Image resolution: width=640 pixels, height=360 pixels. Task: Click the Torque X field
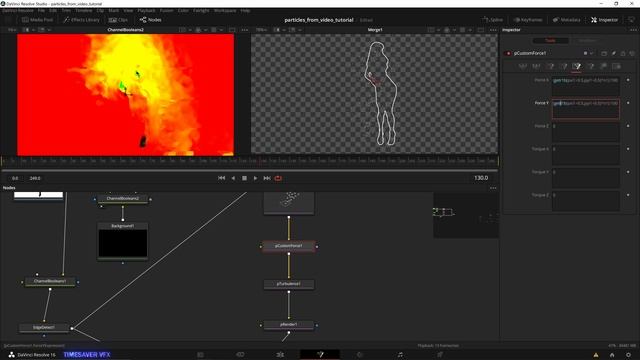pyautogui.click(x=586, y=155)
